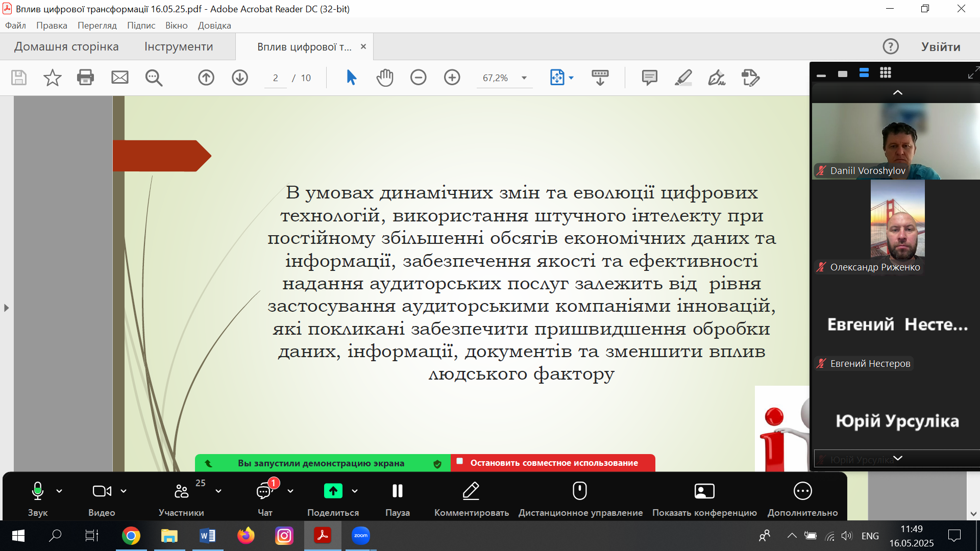Go to next page arrow icon
This screenshot has height=551, width=980.
coord(240,78)
